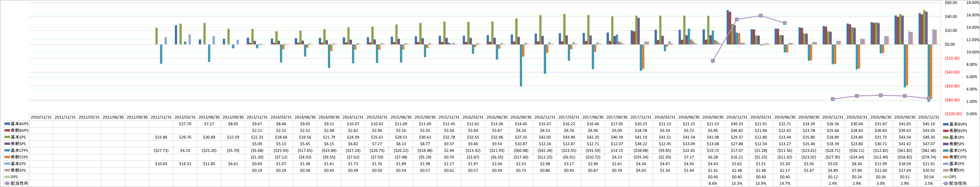Click the green 基本SPS color key in the left table legend
Screen dimensions: 980x187
click(7, 137)
